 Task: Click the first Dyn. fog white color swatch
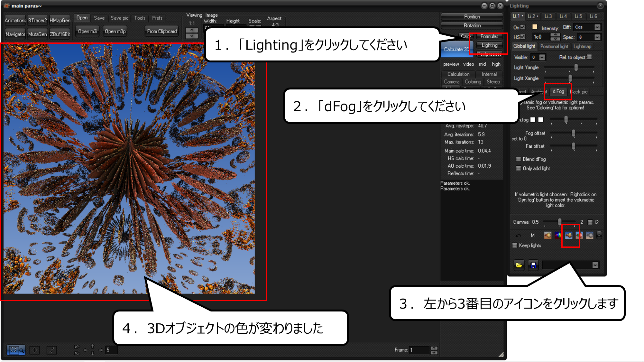pyautogui.click(x=533, y=120)
